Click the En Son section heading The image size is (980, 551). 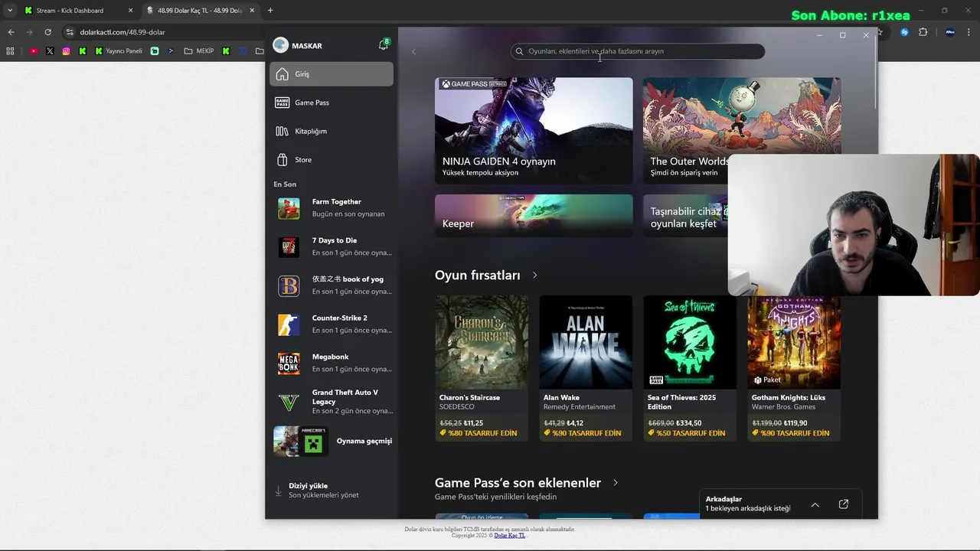click(285, 184)
